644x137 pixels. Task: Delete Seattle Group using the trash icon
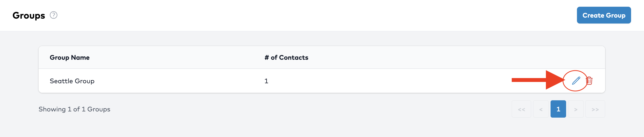589,81
